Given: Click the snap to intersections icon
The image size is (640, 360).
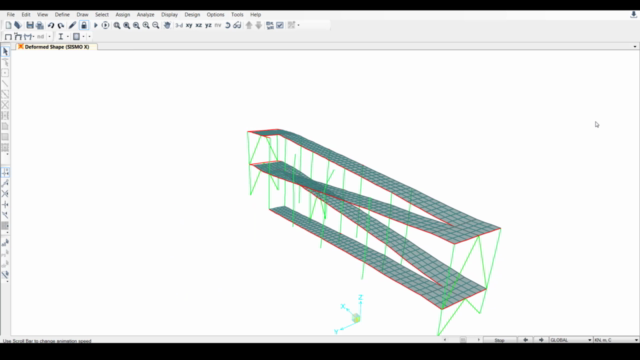Looking at the screenshot, I should tap(5, 193).
